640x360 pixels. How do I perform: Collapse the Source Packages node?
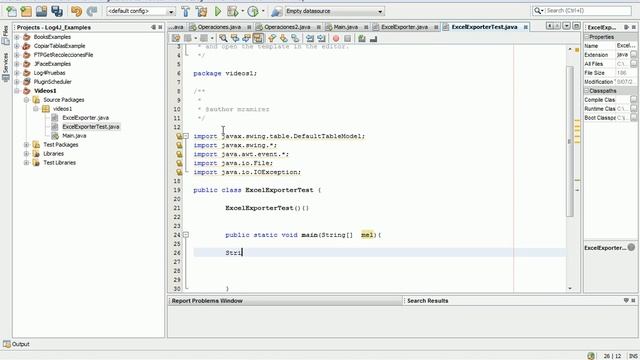tap(26, 100)
